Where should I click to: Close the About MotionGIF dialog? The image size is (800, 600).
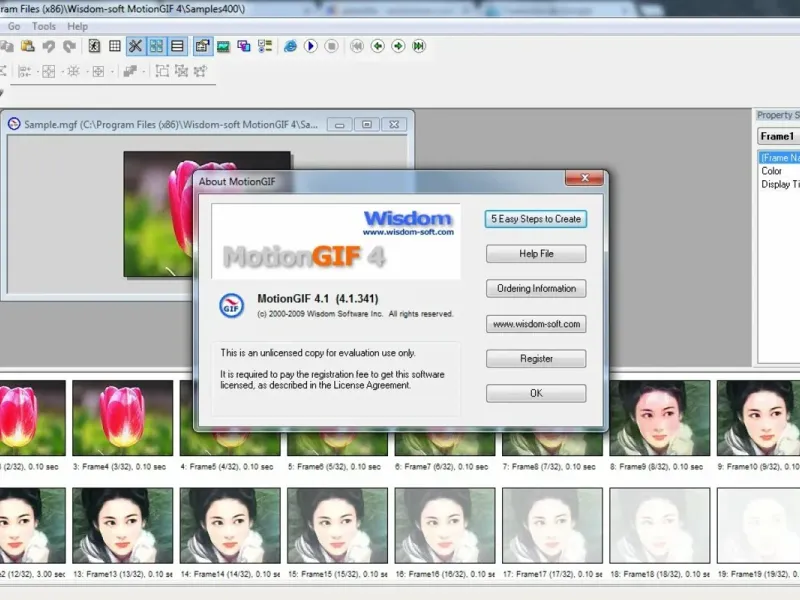585,178
